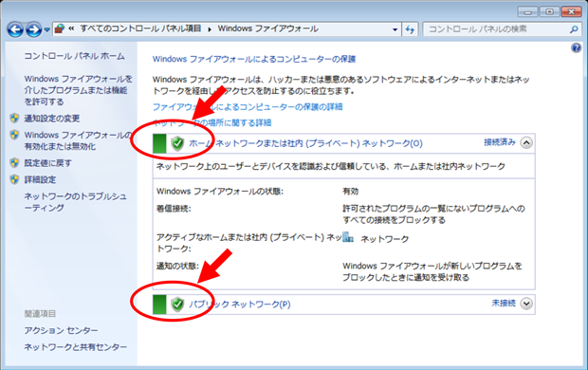Open コントロールパネルホーム in sidebar
Screen dimensions: 588x370
pos(74,56)
